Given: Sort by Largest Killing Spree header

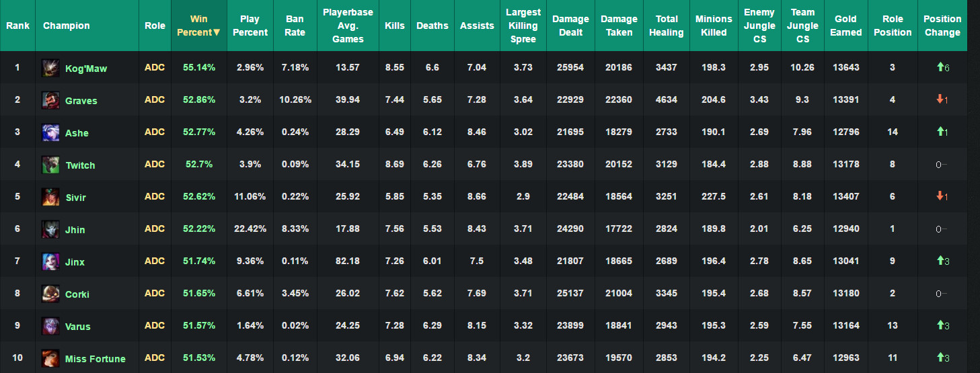Looking at the screenshot, I should click(x=523, y=26).
